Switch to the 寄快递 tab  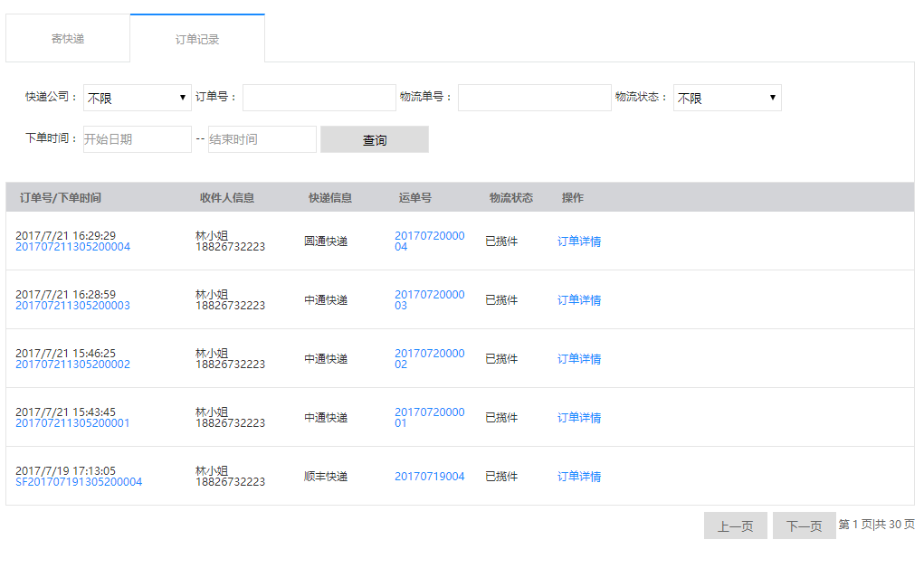click(68, 39)
